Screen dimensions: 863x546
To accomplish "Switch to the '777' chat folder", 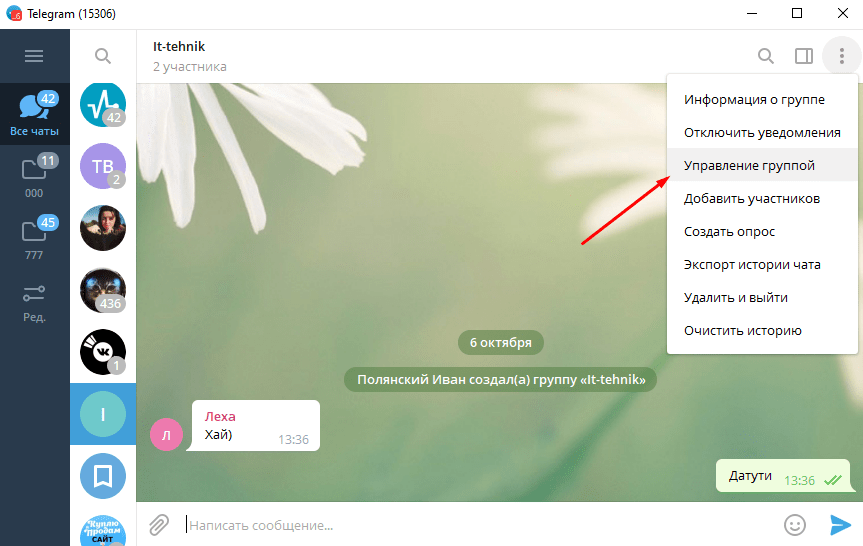I will click(34, 240).
